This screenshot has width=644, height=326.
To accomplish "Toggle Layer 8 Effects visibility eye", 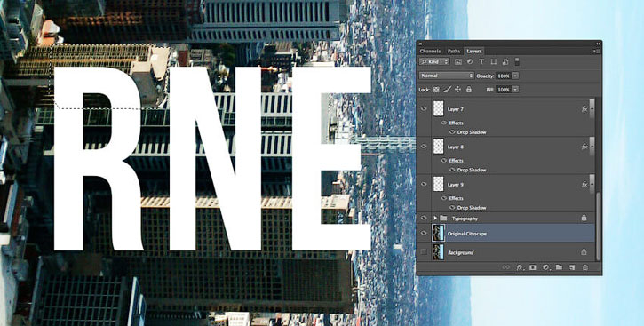I will tap(444, 161).
